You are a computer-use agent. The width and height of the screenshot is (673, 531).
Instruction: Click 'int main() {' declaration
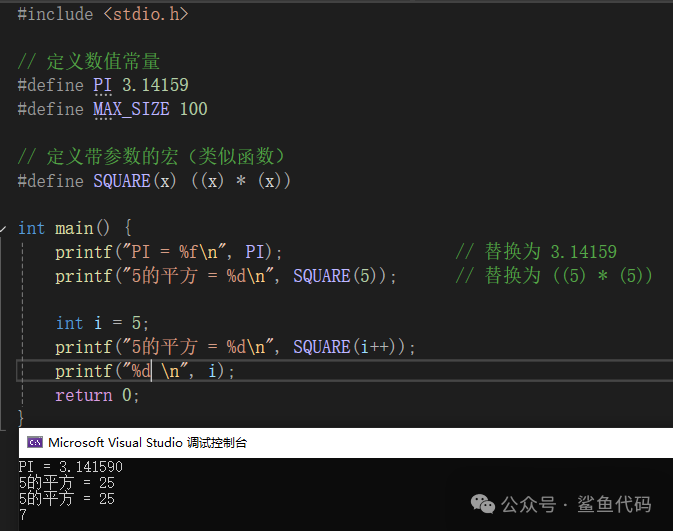tap(75, 228)
